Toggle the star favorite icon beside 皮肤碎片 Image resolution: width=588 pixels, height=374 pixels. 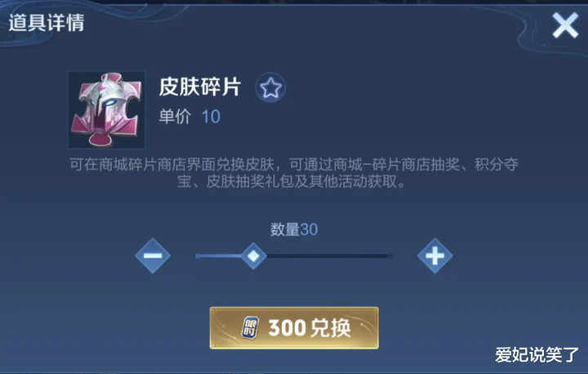point(270,87)
